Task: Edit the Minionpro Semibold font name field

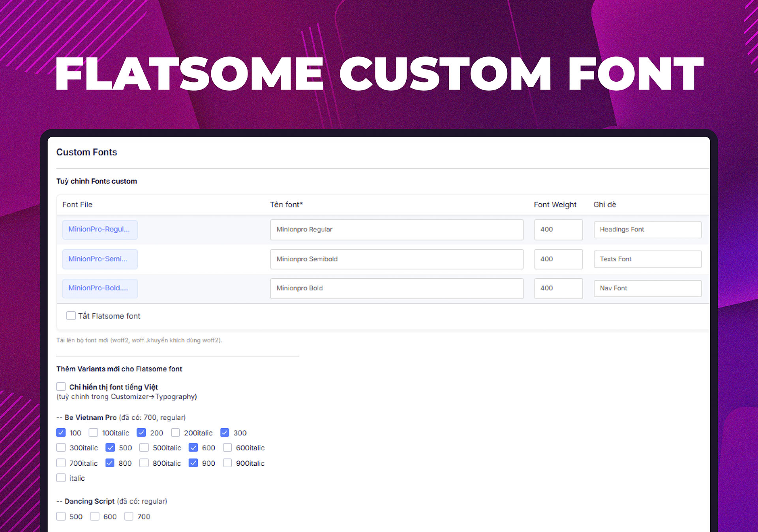Action: [x=397, y=259]
